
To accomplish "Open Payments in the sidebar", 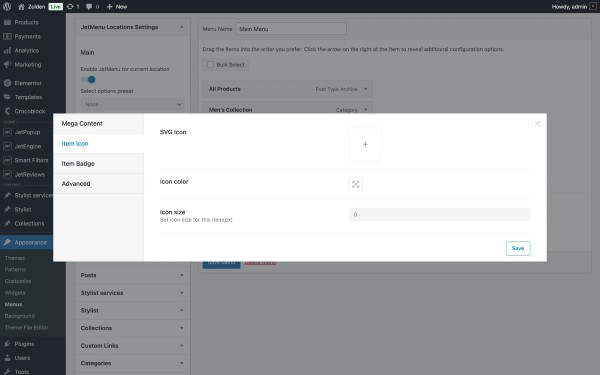I will tap(27, 36).
